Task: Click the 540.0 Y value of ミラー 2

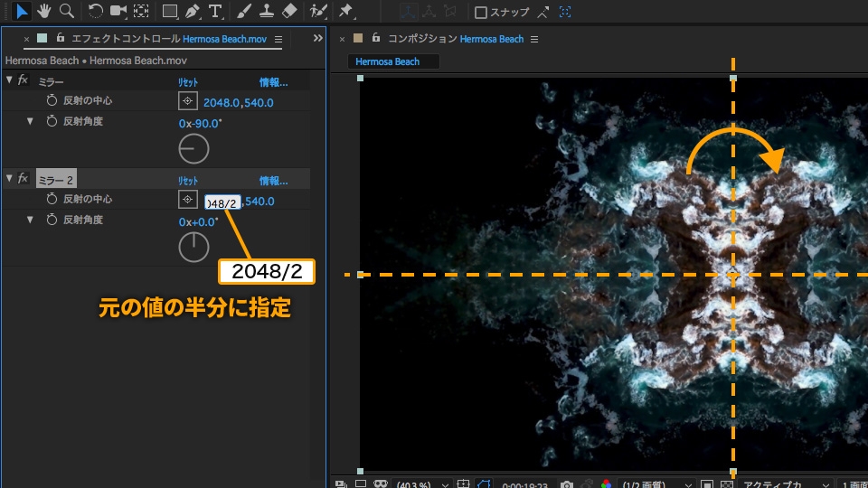Action: pyautogui.click(x=259, y=202)
